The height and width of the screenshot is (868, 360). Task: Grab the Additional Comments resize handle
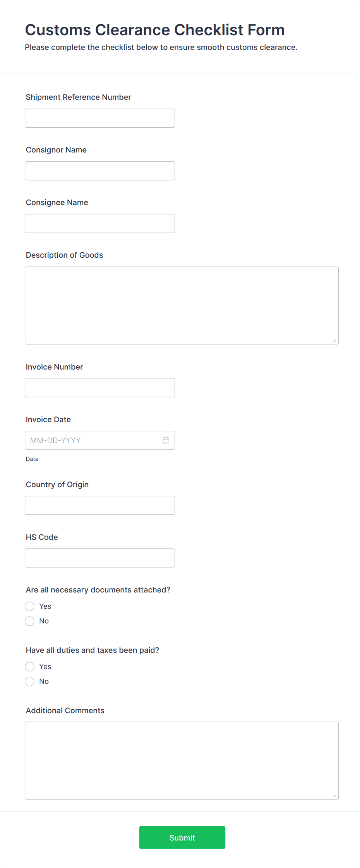[x=335, y=796]
